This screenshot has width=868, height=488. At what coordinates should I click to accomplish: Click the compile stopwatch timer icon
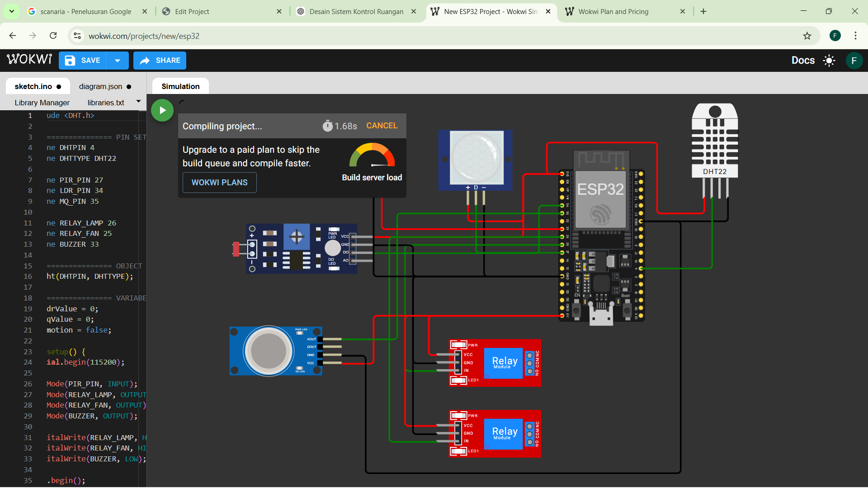(327, 126)
